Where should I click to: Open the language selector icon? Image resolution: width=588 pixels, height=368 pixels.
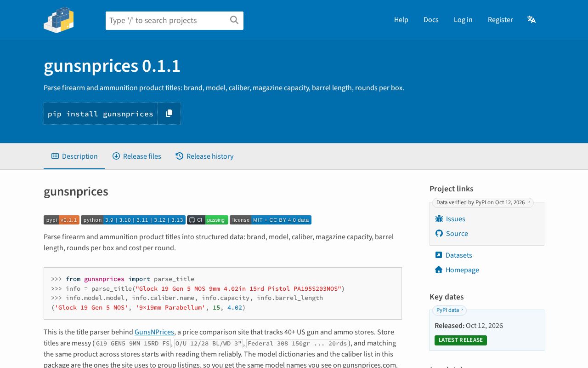pyautogui.click(x=531, y=20)
